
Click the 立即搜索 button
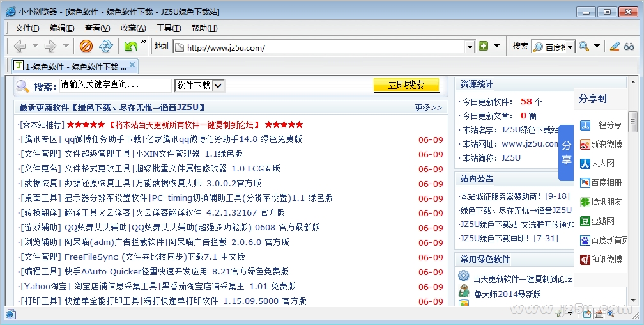(406, 85)
